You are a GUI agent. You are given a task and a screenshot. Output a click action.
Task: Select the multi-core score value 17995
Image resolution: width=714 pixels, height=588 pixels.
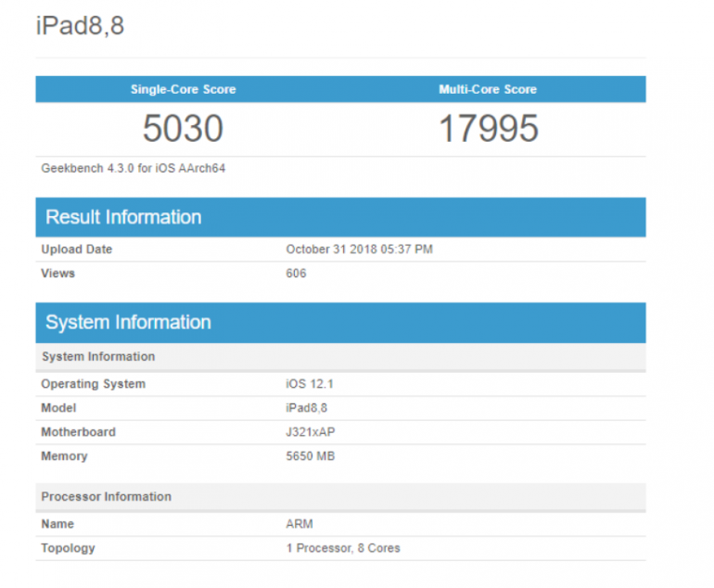488,129
